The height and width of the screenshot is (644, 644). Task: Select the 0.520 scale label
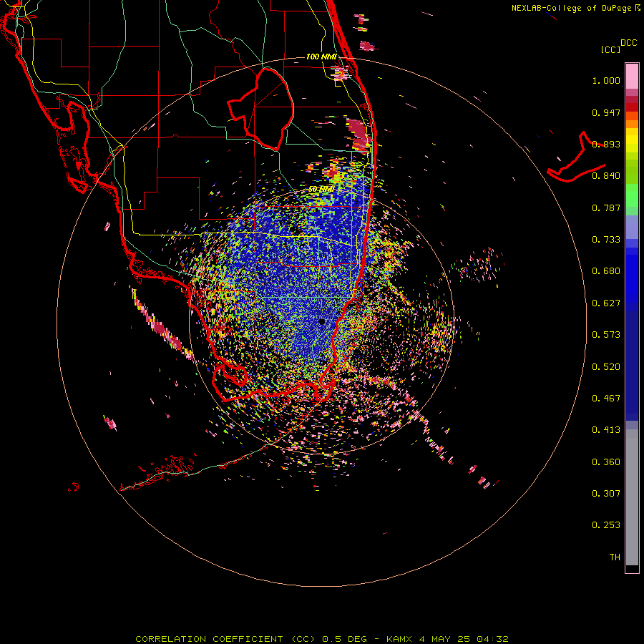(x=606, y=367)
